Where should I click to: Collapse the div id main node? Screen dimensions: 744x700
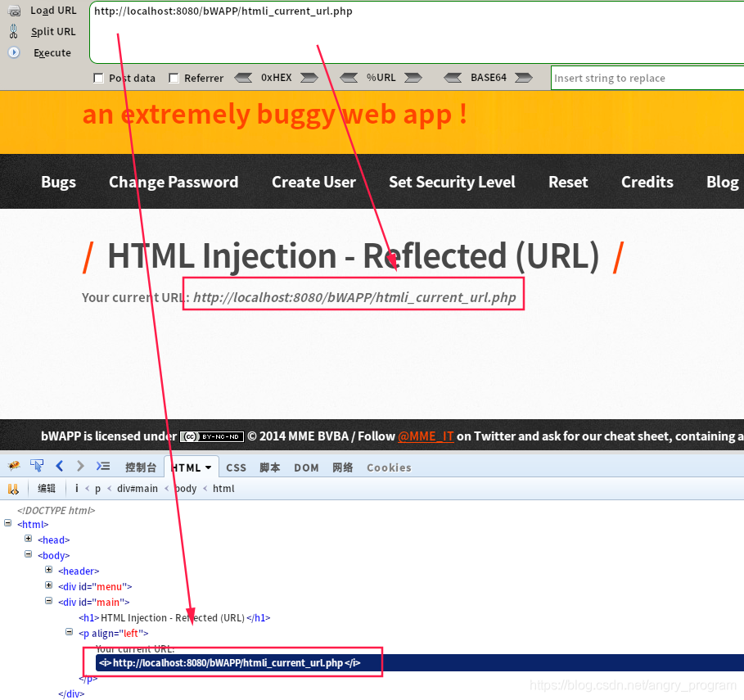pyautogui.click(x=49, y=601)
